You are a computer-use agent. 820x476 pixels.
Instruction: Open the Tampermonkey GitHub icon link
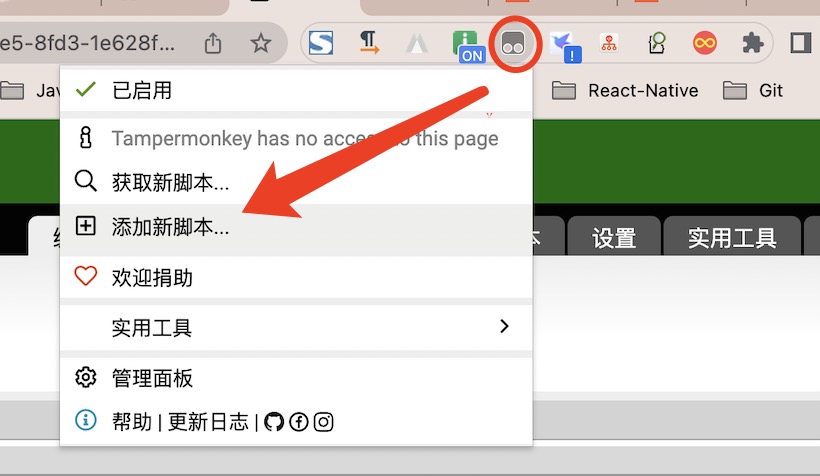pos(274,422)
